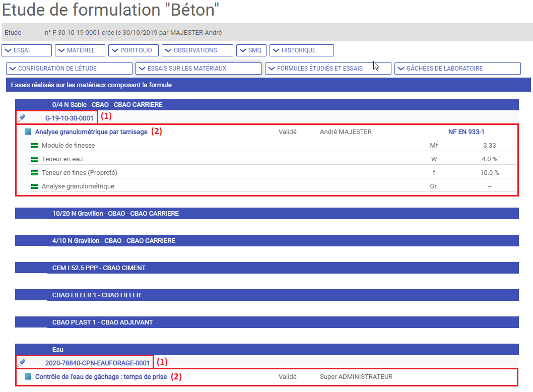Viewport: 533px width, 392px height.
Task: Open Contrôle de l'eau de gâchage test
Action: click(101, 376)
